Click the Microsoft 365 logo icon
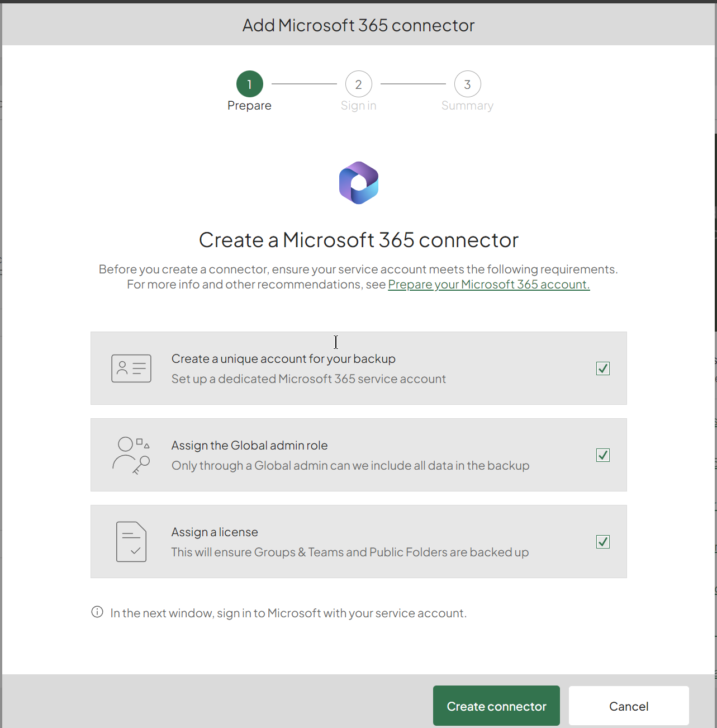Viewport: 717px width, 728px height. tap(359, 183)
